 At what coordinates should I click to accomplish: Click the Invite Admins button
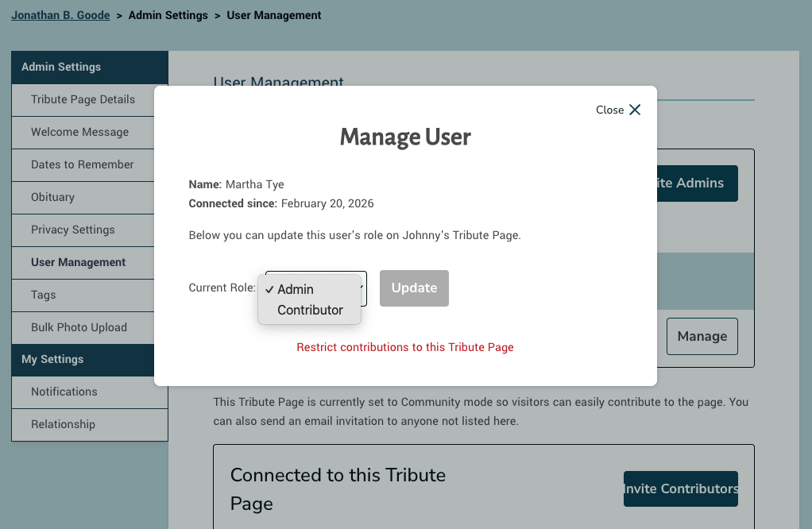(697, 183)
